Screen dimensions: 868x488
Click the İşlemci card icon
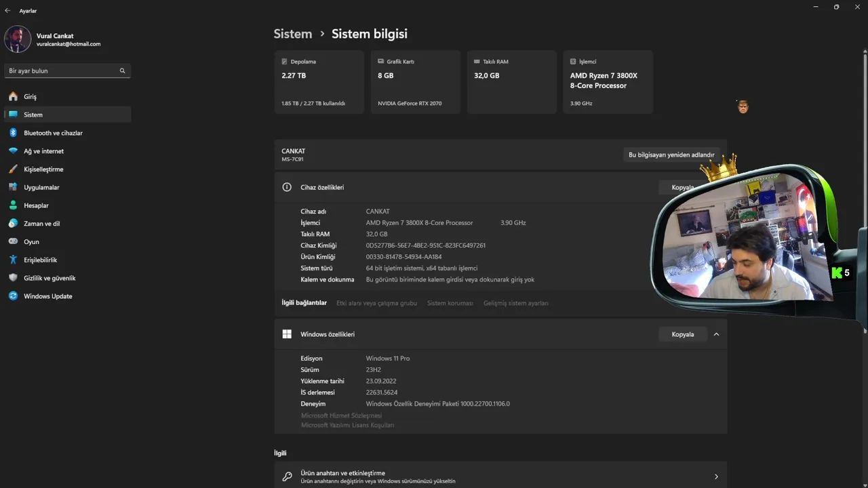(x=573, y=62)
